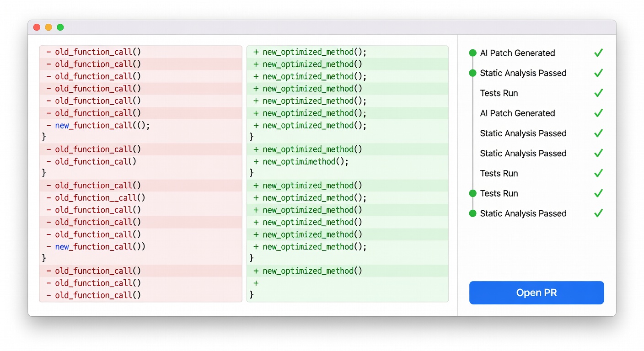644x351 pixels.
Task: Toggle the green status dot beside AI Patch Generated
Action: point(472,53)
